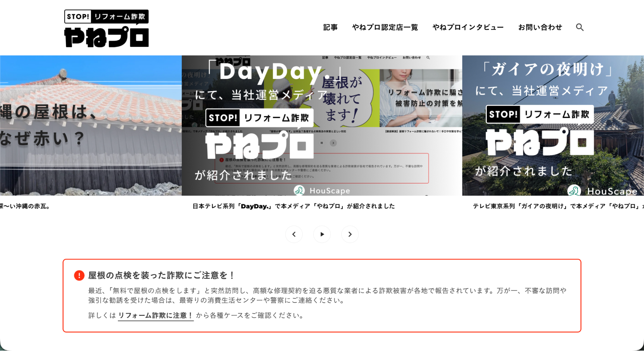Go to previous carousel slide arrow

point(294,234)
